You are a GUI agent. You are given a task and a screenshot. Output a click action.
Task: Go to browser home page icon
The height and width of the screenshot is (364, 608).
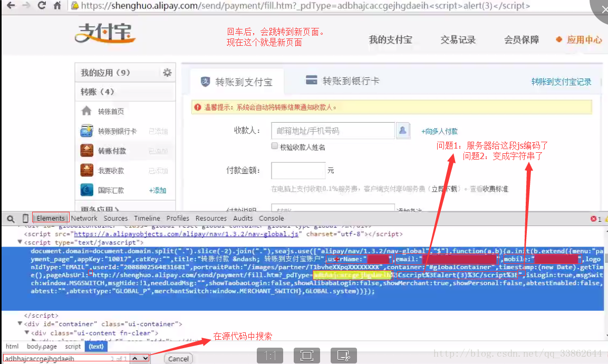57,5
